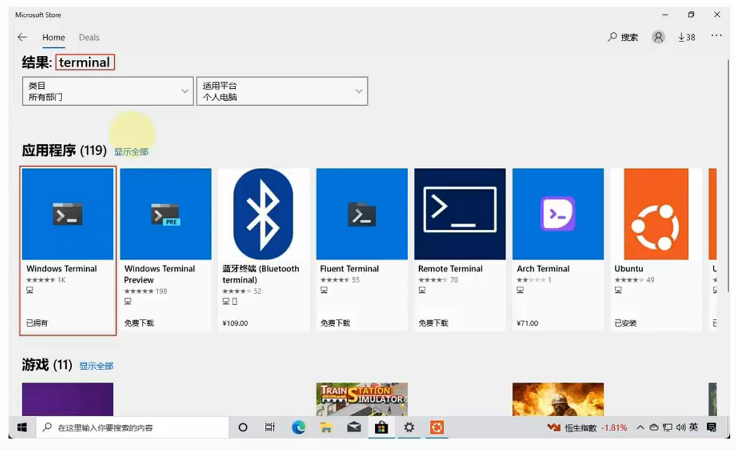Click the 恒生指數 stock widget
This screenshot has height=450, width=736.
click(x=587, y=427)
